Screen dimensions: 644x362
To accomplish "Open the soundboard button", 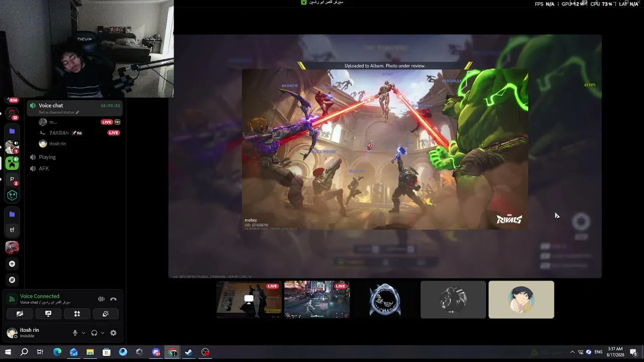I will tap(106, 314).
